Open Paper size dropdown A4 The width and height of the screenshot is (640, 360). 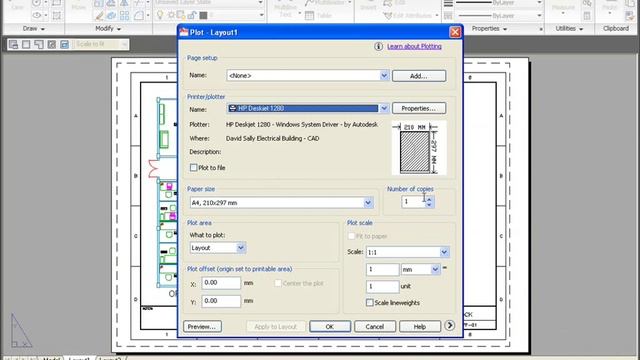(x=368, y=203)
